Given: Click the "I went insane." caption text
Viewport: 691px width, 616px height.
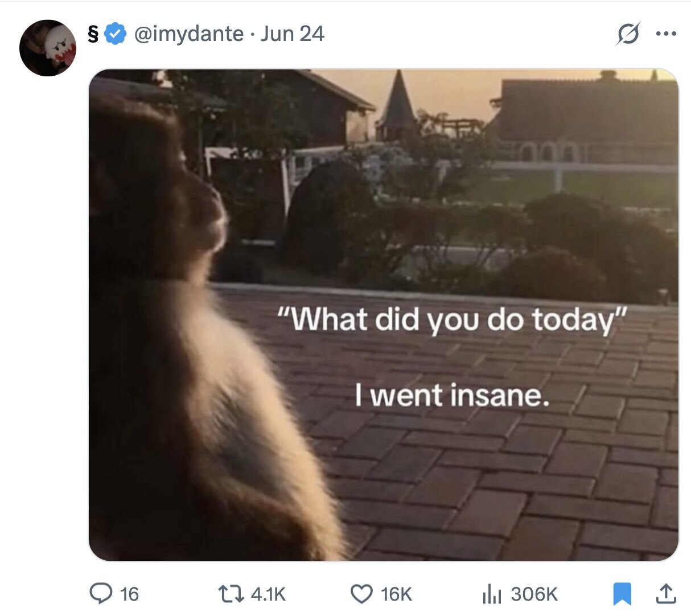Looking at the screenshot, I should (x=452, y=395).
